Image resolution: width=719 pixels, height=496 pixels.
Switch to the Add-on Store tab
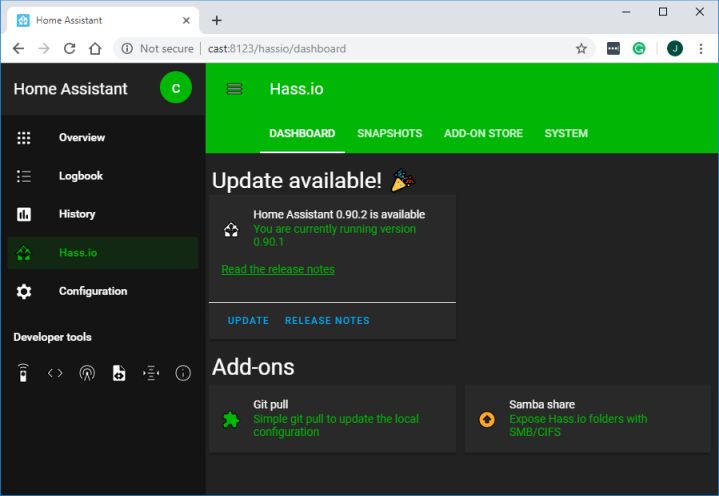coord(483,133)
